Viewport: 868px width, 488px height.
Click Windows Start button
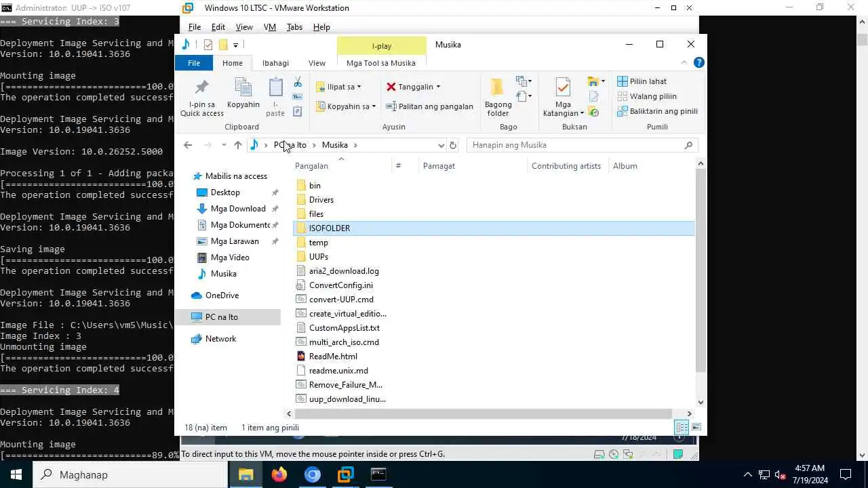click(16, 474)
